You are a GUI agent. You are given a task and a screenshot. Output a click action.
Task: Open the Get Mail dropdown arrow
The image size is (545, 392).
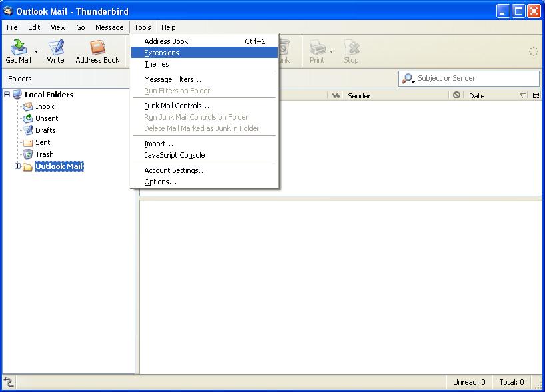(x=36, y=51)
